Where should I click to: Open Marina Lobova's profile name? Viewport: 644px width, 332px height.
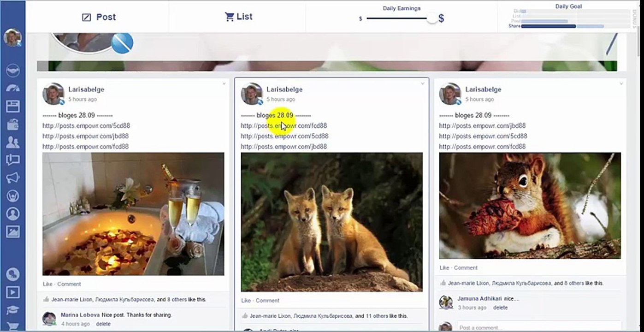80,315
